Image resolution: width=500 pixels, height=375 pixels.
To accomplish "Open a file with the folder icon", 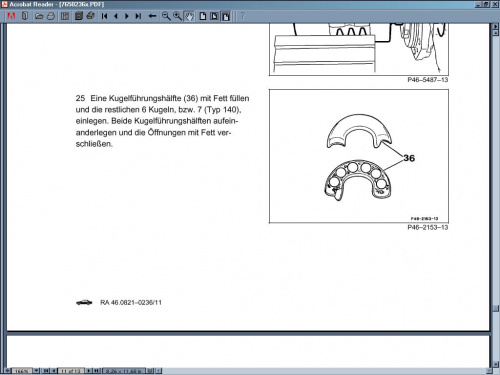I will click(39, 16).
